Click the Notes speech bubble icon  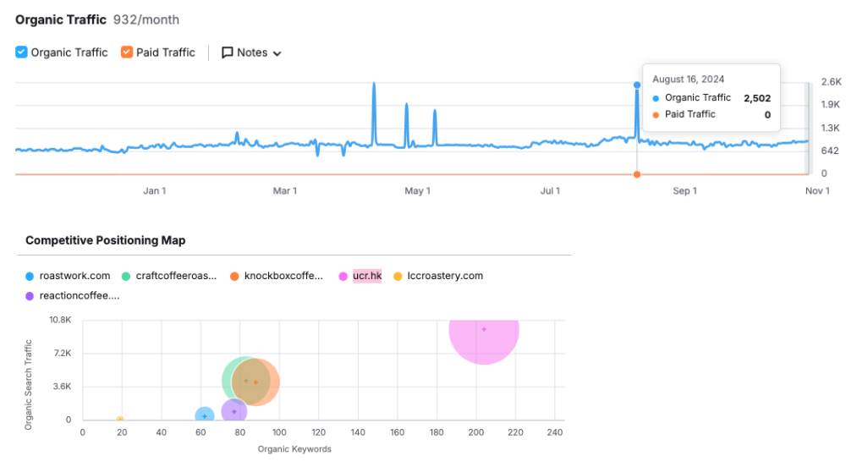tap(228, 52)
